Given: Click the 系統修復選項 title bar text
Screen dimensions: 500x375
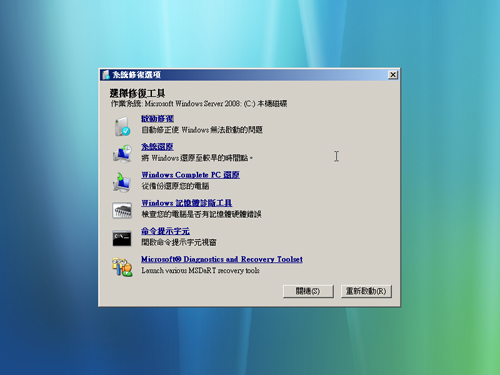Looking at the screenshot, I should [137, 75].
